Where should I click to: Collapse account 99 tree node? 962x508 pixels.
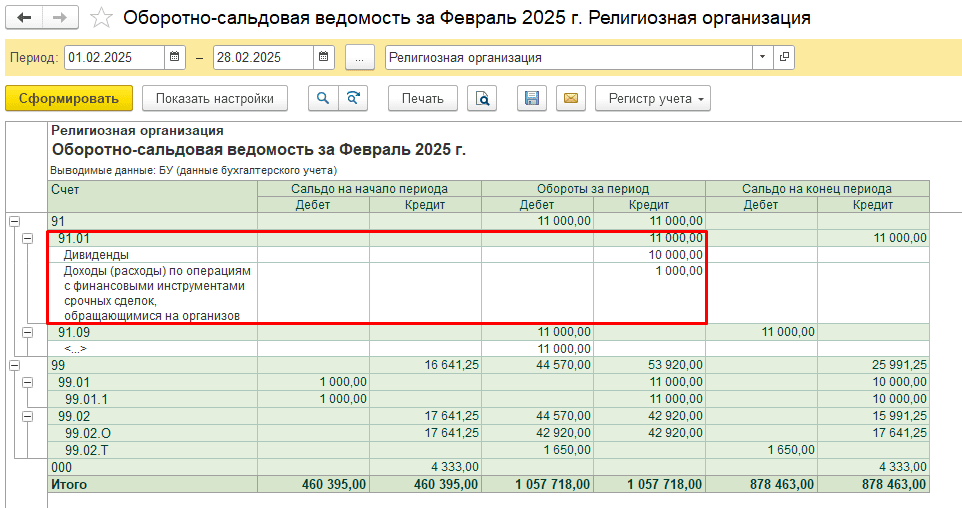point(14,366)
